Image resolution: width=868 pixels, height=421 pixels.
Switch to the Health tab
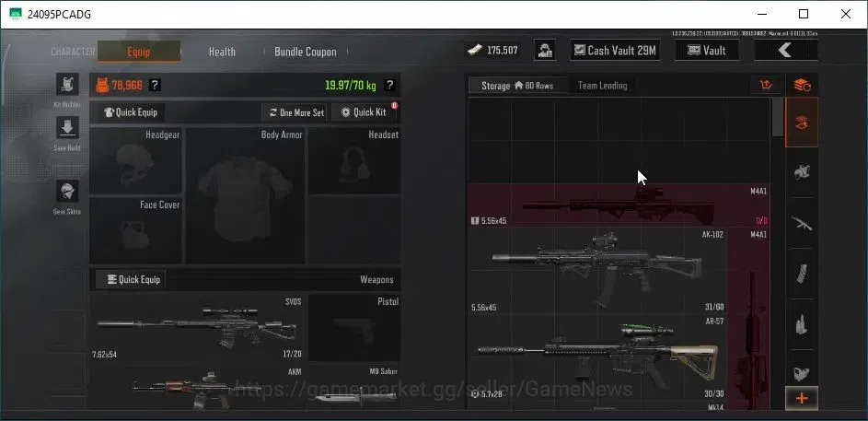click(222, 52)
